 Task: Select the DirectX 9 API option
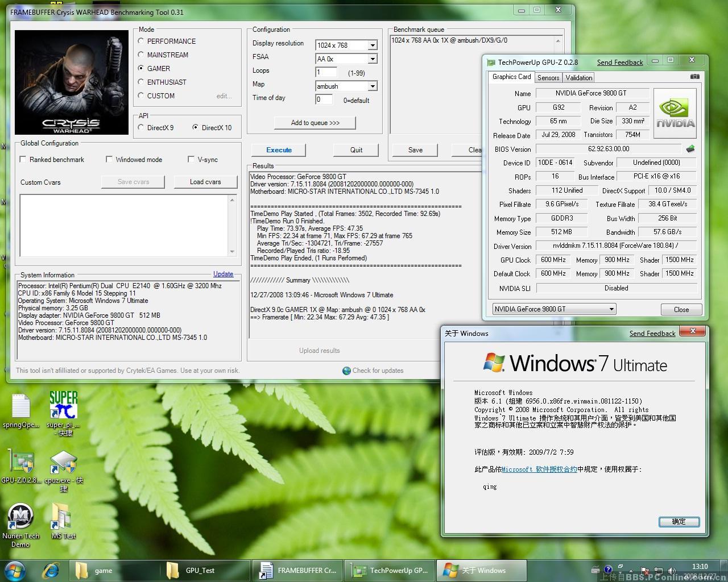(141, 128)
